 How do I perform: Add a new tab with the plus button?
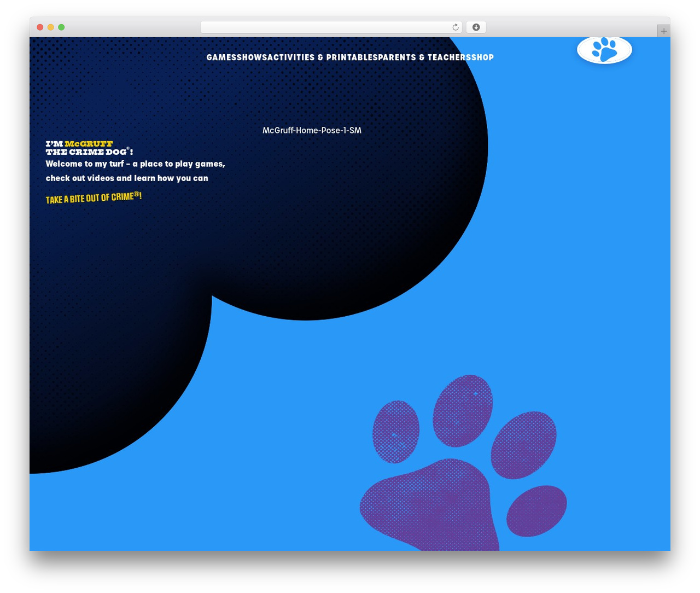(663, 31)
